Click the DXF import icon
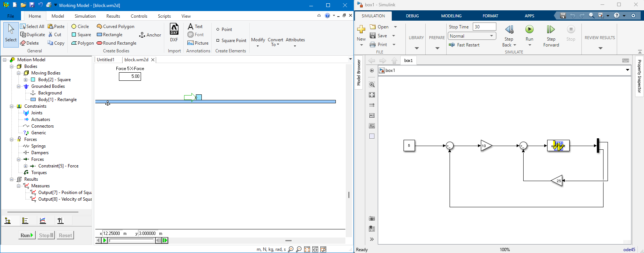The height and width of the screenshot is (253, 644). click(174, 32)
